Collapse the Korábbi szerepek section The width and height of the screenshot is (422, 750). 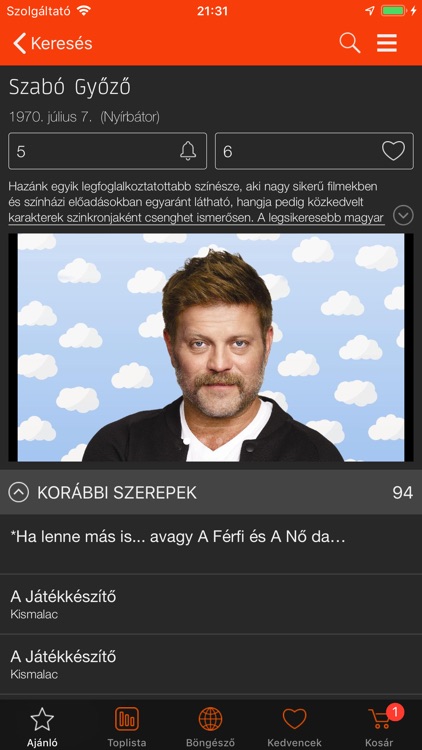tap(19, 493)
